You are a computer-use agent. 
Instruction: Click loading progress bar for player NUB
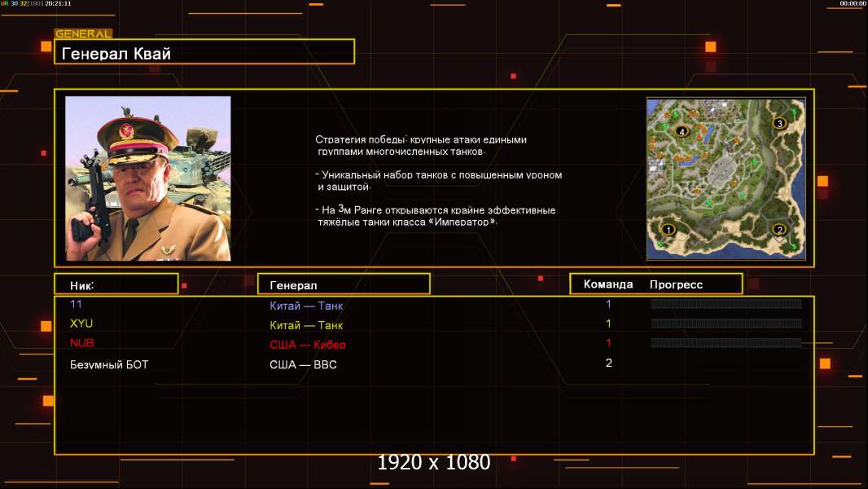coord(726,343)
